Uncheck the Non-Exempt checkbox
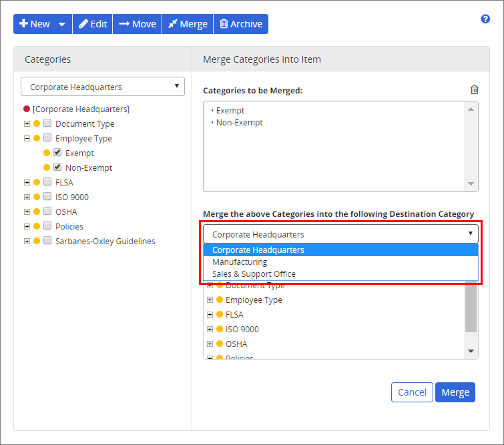The width and height of the screenshot is (504, 445). (x=57, y=167)
